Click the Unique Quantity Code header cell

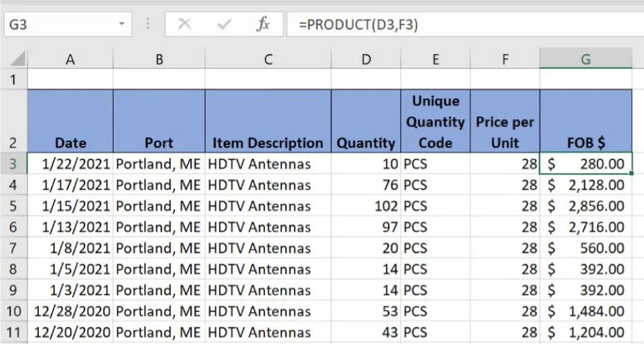(435, 121)
